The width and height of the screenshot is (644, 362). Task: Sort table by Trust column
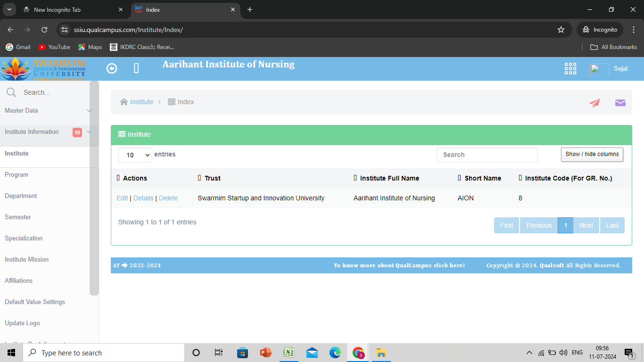[271, 178]
